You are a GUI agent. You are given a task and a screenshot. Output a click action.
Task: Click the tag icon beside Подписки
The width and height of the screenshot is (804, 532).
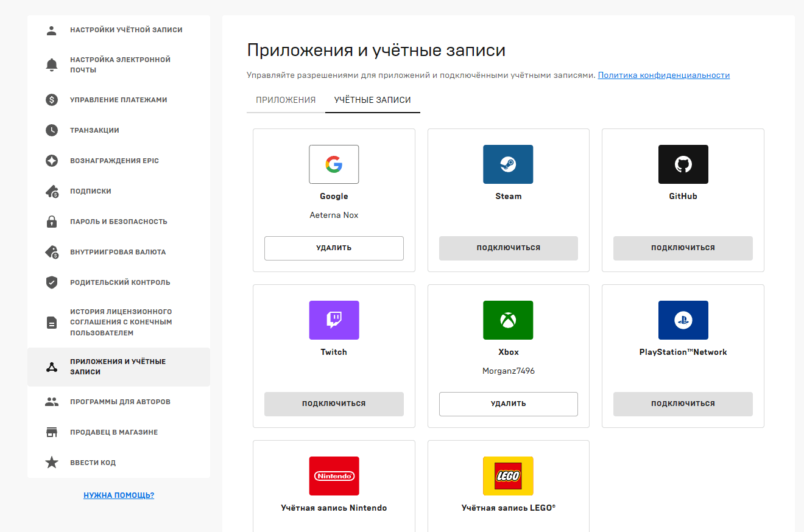[52, 191]
